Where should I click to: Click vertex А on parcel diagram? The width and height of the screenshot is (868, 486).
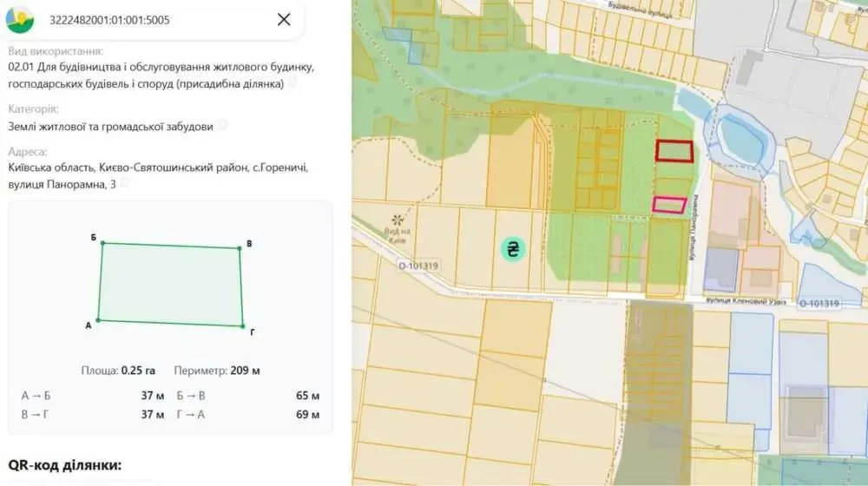point(99,320)
